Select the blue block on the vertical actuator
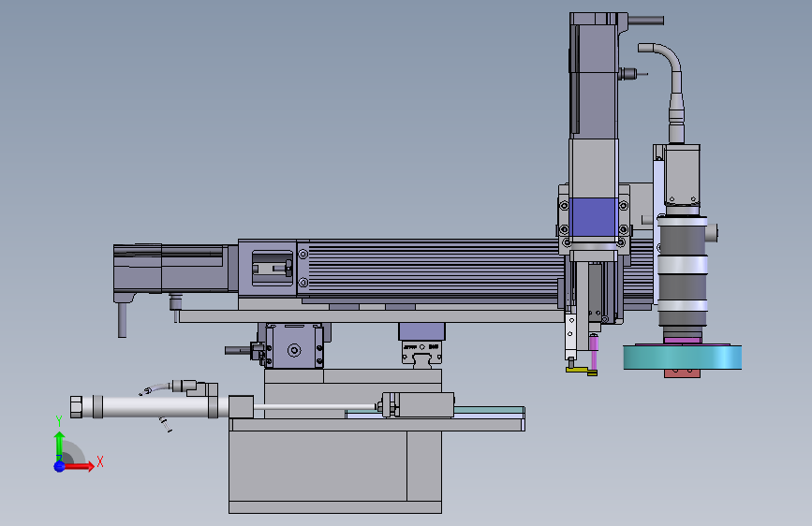 click(x=594, y=216)
